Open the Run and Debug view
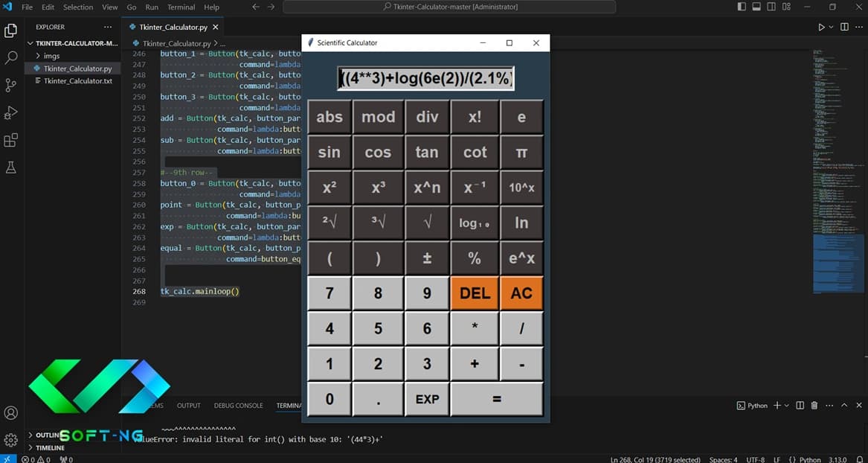 pyautogui.click(x=11, y=112)
